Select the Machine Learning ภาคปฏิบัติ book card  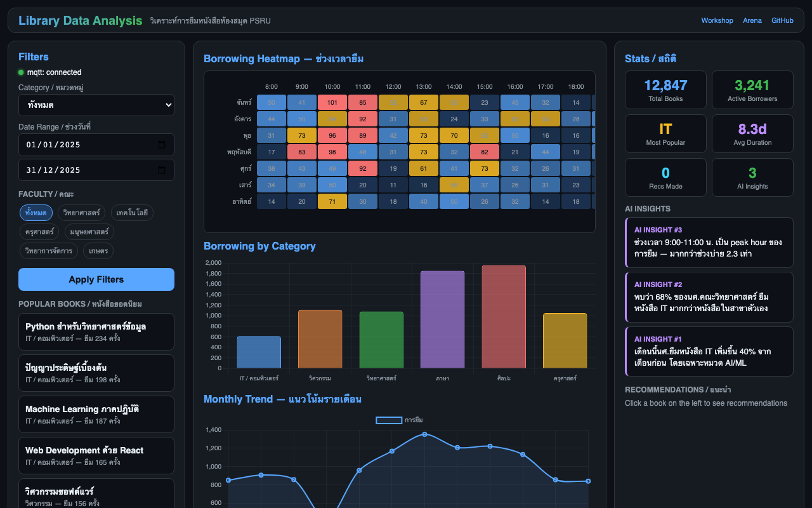96,414
